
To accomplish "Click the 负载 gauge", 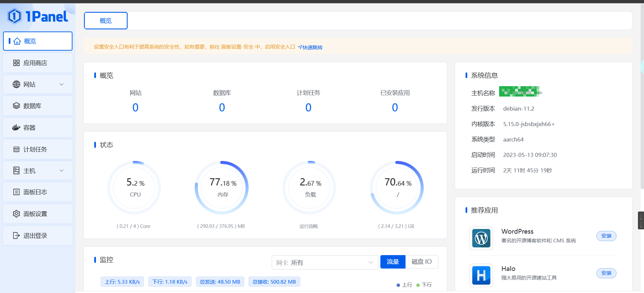I will [x=309, y=188].
